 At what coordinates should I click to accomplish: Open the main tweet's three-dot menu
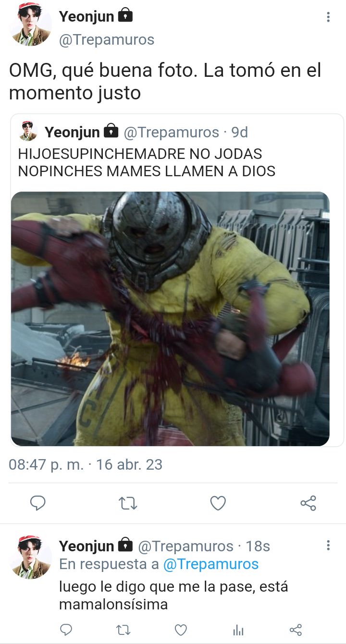point(328,17)
